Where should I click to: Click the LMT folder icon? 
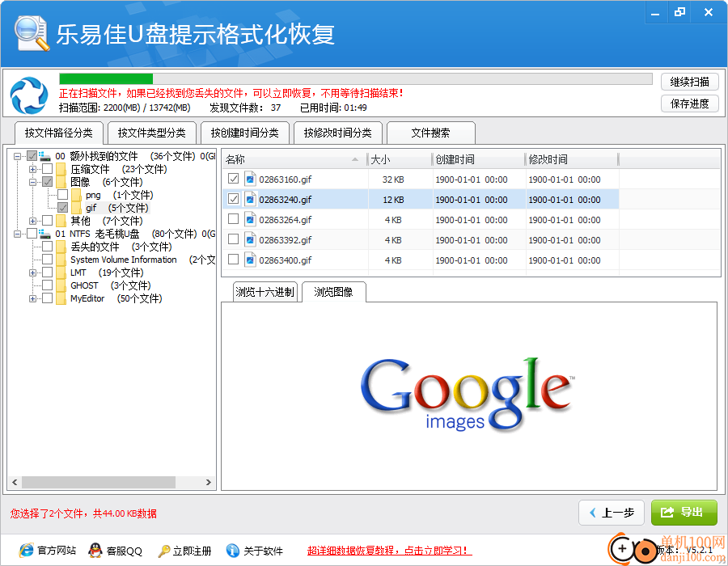[61, 272]
